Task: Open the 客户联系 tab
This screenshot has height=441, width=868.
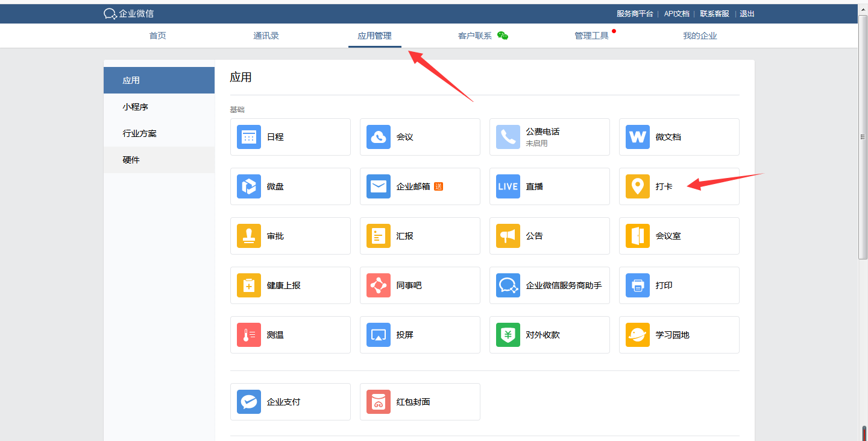Action: pos(475,36)
